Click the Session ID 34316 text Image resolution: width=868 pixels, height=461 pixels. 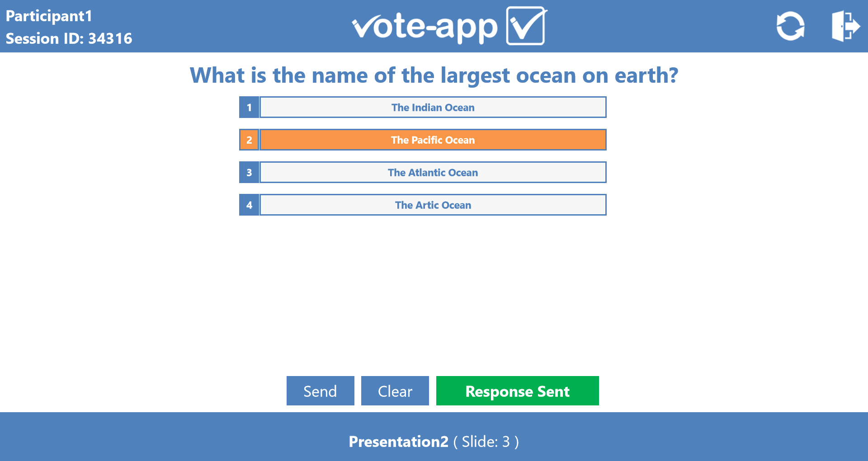[x=69, y=39]
